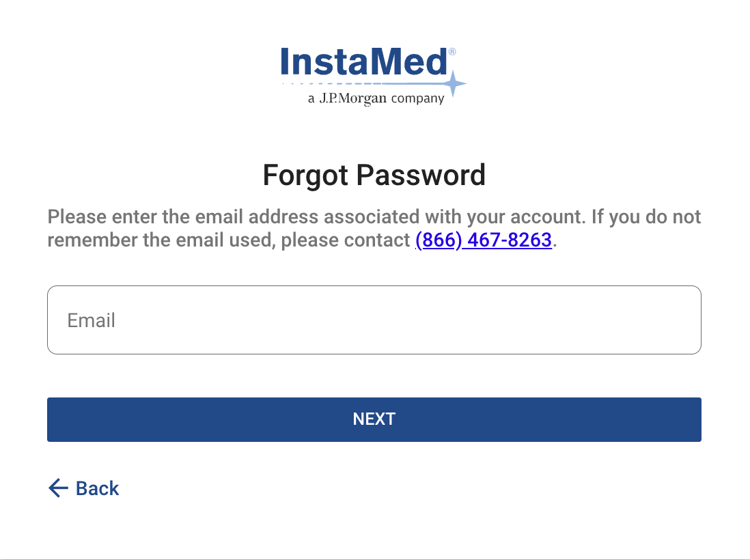Click the phone number hyperlink to contact support
This screenshot has width=750, height=560.
pyautogui.click(x=484, y=240)
